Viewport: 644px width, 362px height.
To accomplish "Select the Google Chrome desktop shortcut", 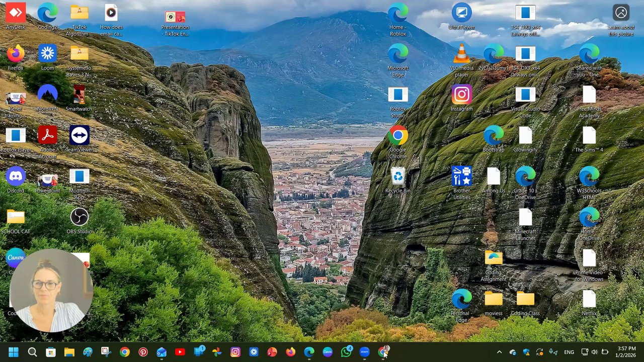I will point(398,143).
